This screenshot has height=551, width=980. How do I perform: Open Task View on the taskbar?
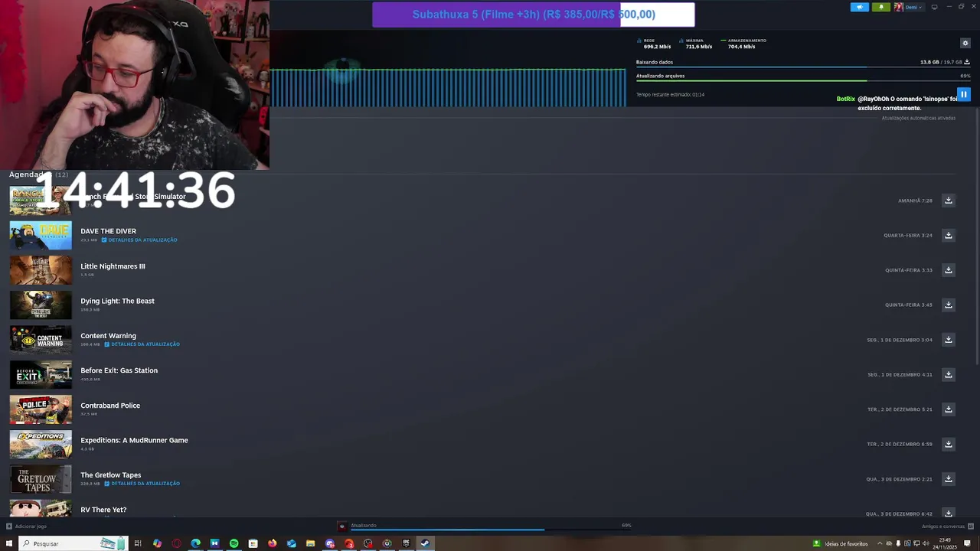tap(138, 543)
